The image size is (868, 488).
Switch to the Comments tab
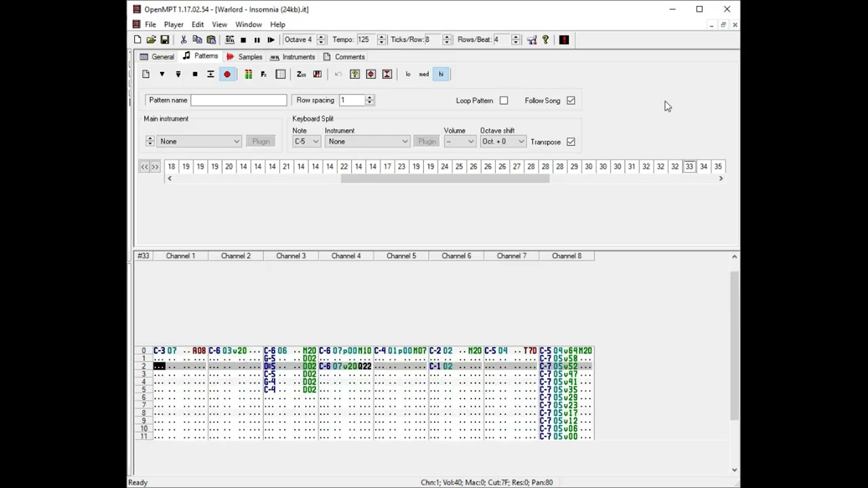click(x=344, y=57)
